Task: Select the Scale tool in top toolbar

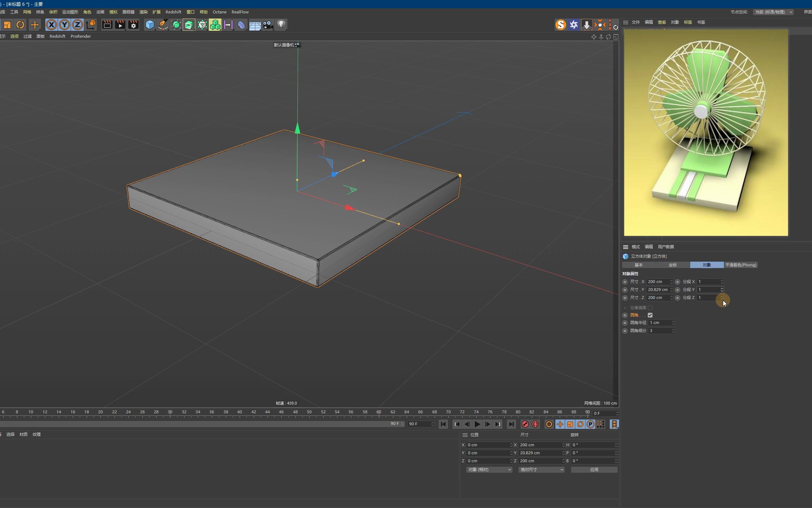Action: point(7,25)
